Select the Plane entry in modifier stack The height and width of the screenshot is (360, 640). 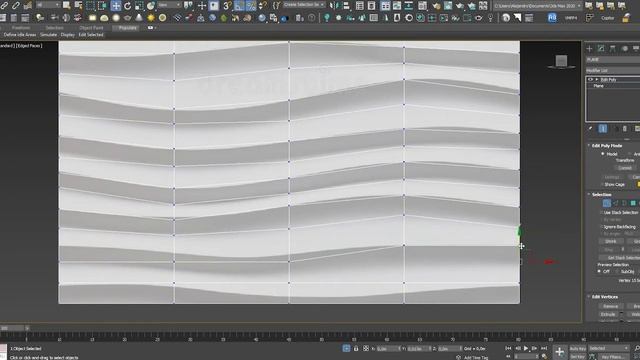pyautogui.click(x=598, y=86)
